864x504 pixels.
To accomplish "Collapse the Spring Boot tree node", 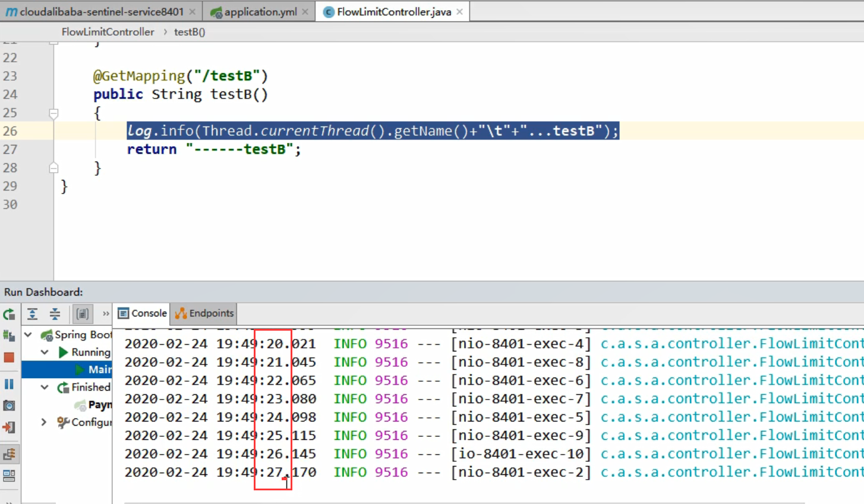I will tap(28, 335).
